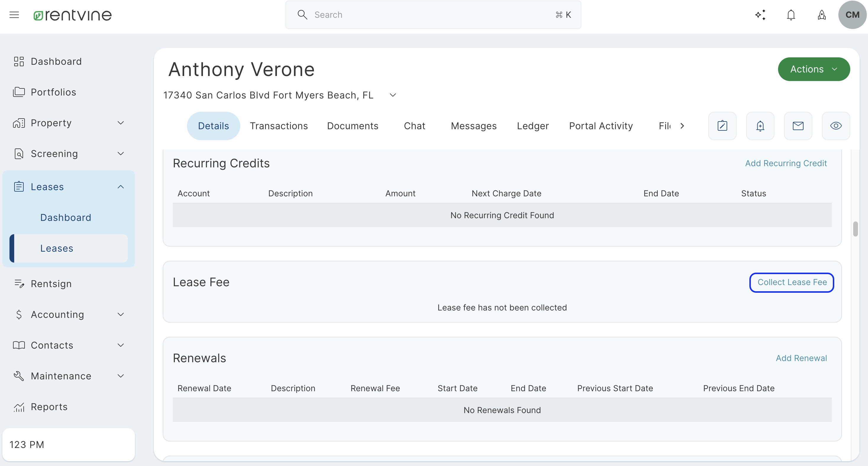The width and height of the screenshot is (868, 466).
Task: Click the Accounting dollar icon
Action: pyautogui.click(x=19, y=315)
